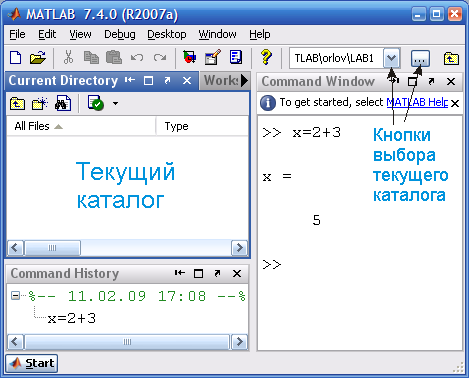Cut selection with the scissors icon
The height and width of the screenshot is (378, 469).
(x=68, y=57)
